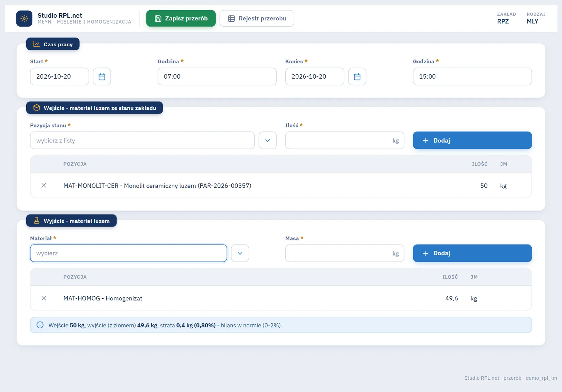Screen dimensions: 562x392
Task: Select the MAT-HOMOG - Homogenizat row text
Action: click(x=103, y=298)
